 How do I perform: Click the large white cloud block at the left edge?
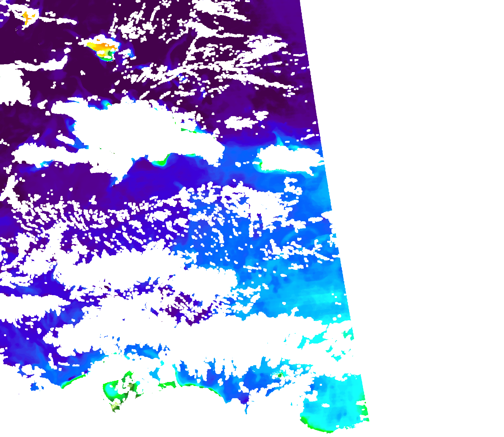pyautogui.click(x=12, y=86)
